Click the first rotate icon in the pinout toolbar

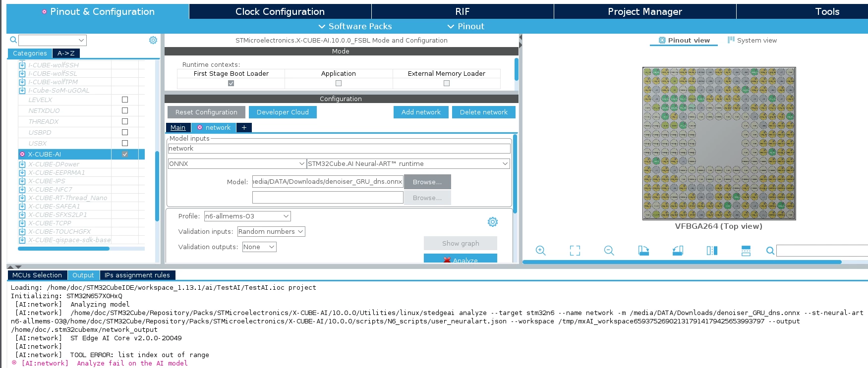point(643,251)
